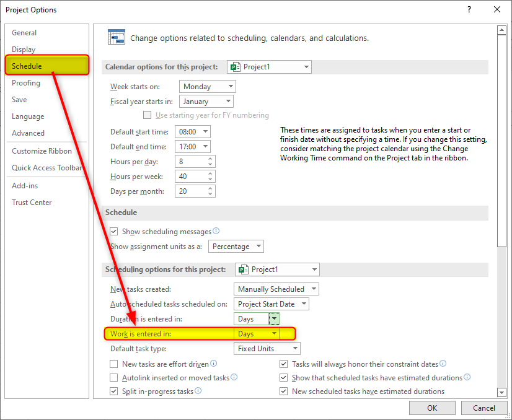This screenshot has width=512, height=420.
Task: Switch to the Advanced options category
Action: 28,133
